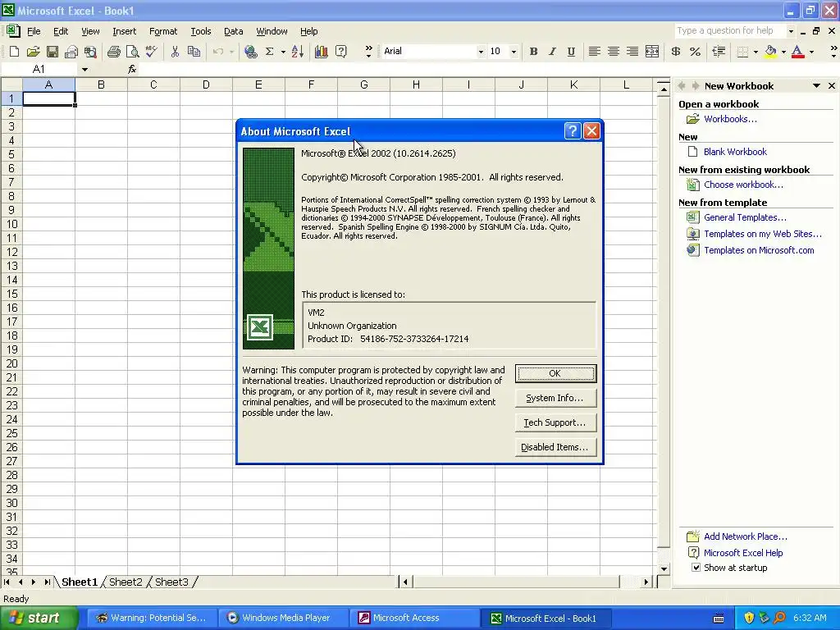840x630 pixels.
Task: Launch the Chart Wizard icon
Action: click(322, 52)
